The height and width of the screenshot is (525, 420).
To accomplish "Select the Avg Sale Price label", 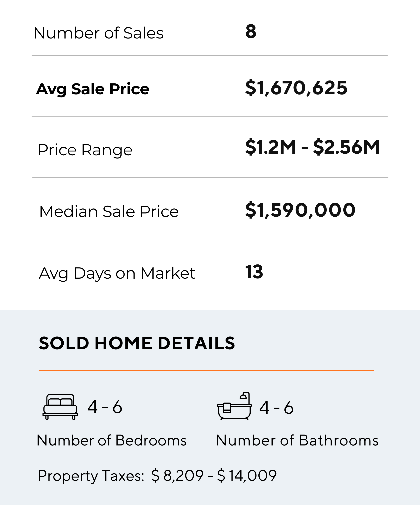I will coord(93,89).
